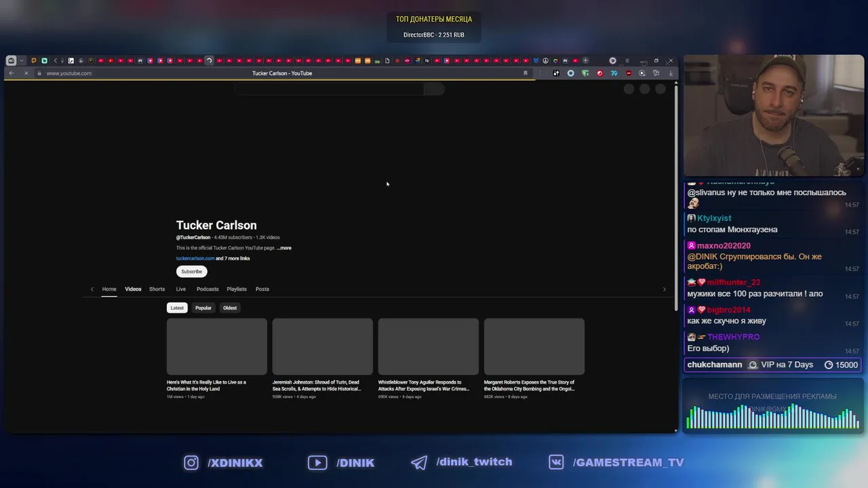Image resolution: width=868 pixels, height=488 pixels.
Task: Open the channel Posts tab
Action: coord(262,289)
